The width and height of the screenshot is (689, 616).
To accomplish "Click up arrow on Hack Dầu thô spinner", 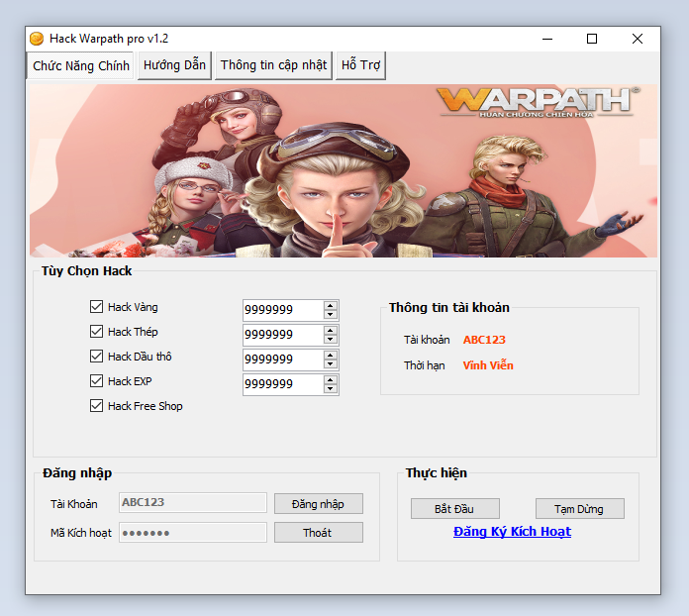I will click(x=331, y=354).
